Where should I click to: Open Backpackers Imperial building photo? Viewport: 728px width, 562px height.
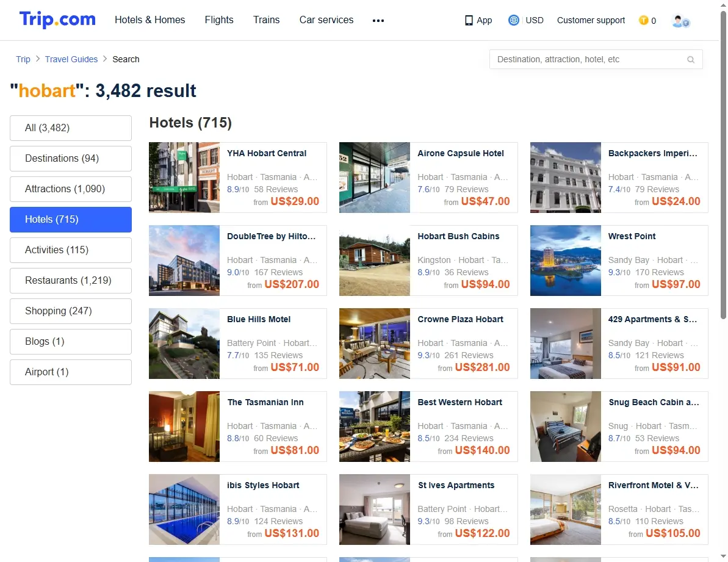point(566,178)
